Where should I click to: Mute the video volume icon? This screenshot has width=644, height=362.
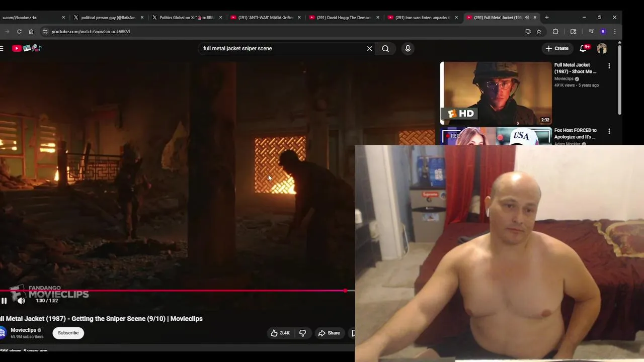pos(21,301)
